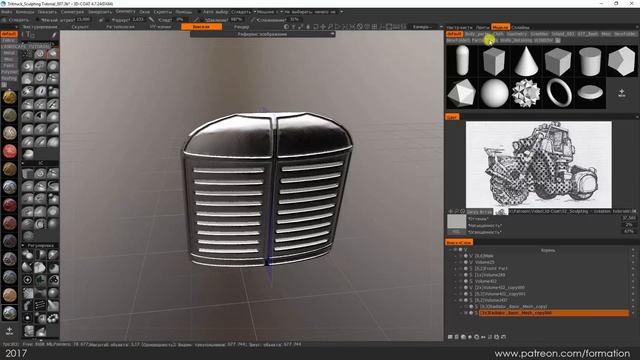
Task: Choose the olive green shader sphere
Action: point(9,115)
